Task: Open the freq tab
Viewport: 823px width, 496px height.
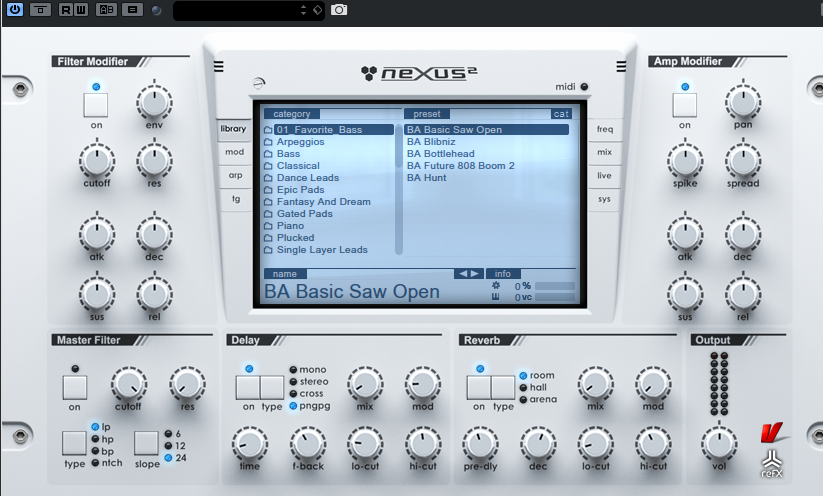Action: [605, 129]
